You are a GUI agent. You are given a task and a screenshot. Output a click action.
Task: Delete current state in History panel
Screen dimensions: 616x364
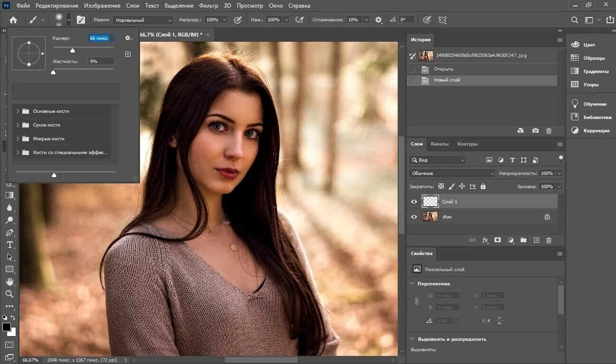coord(549,130)
